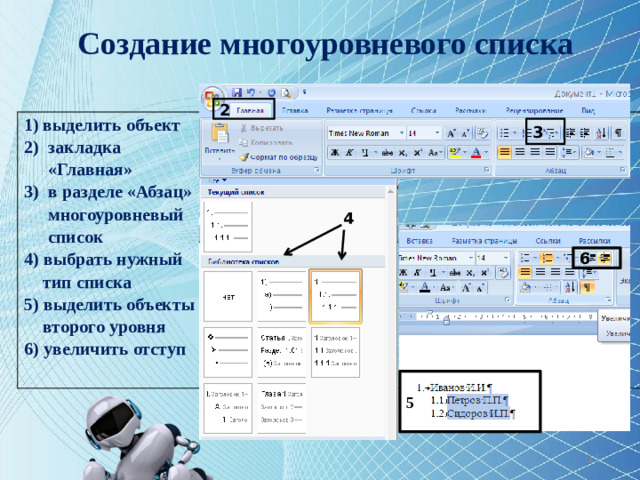Screen dimensions: 640x480
Task: Click the Вставить paste clipboard icon
Action: click(220, 133)
